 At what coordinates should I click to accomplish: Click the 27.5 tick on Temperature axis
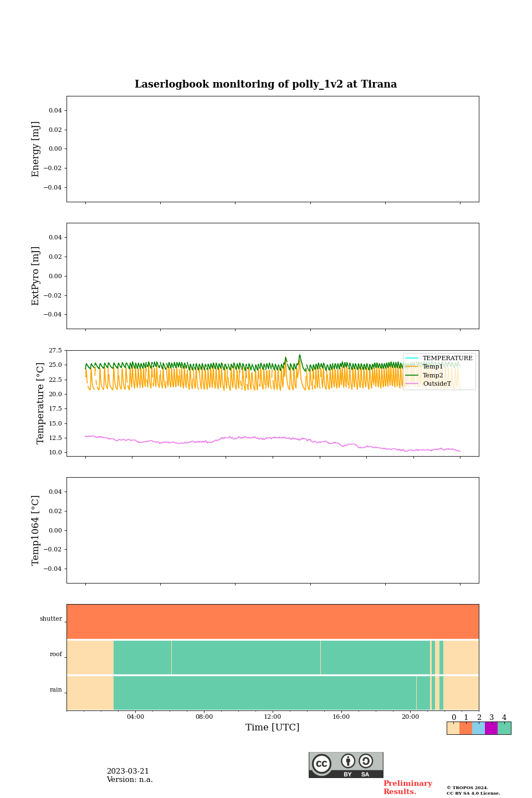(x=55, y=350)
